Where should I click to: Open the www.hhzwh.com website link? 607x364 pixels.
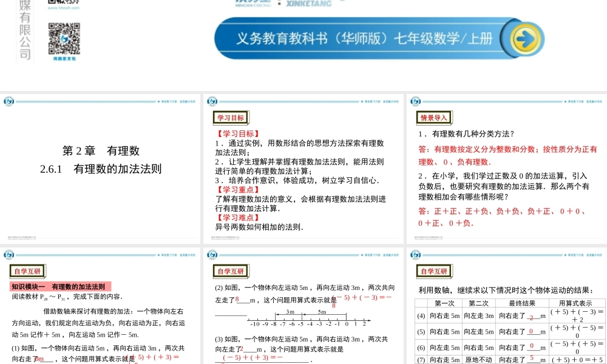pyautogui.click(x=64, y=8)
